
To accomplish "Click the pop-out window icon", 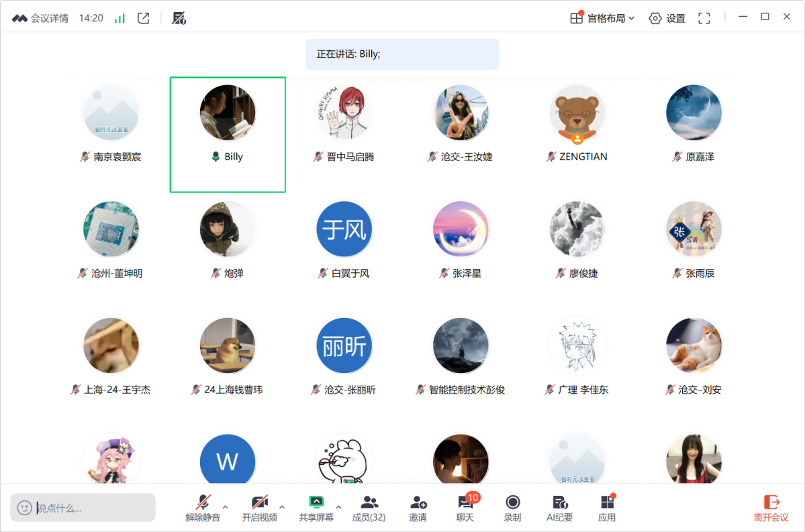I will coord(143,18).
